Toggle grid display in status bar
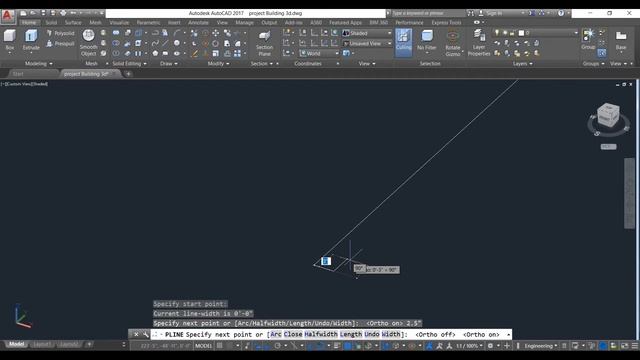640x360 pixels. tap(220, 346)
